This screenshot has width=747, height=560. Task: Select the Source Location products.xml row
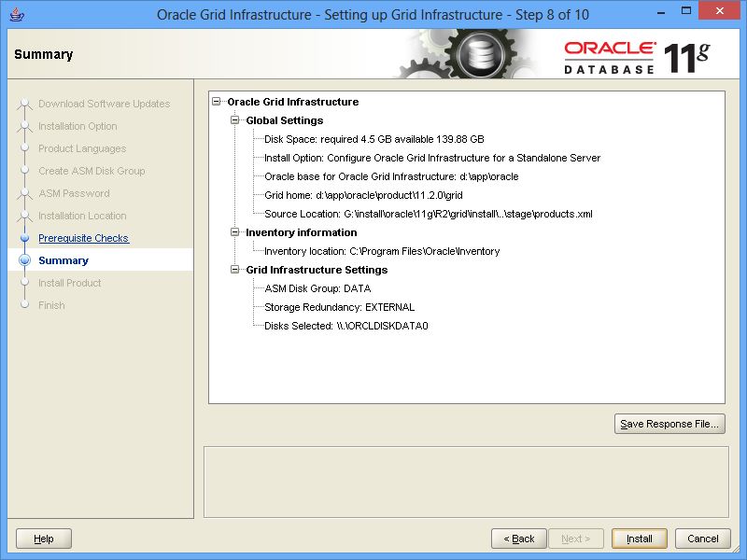429,214
